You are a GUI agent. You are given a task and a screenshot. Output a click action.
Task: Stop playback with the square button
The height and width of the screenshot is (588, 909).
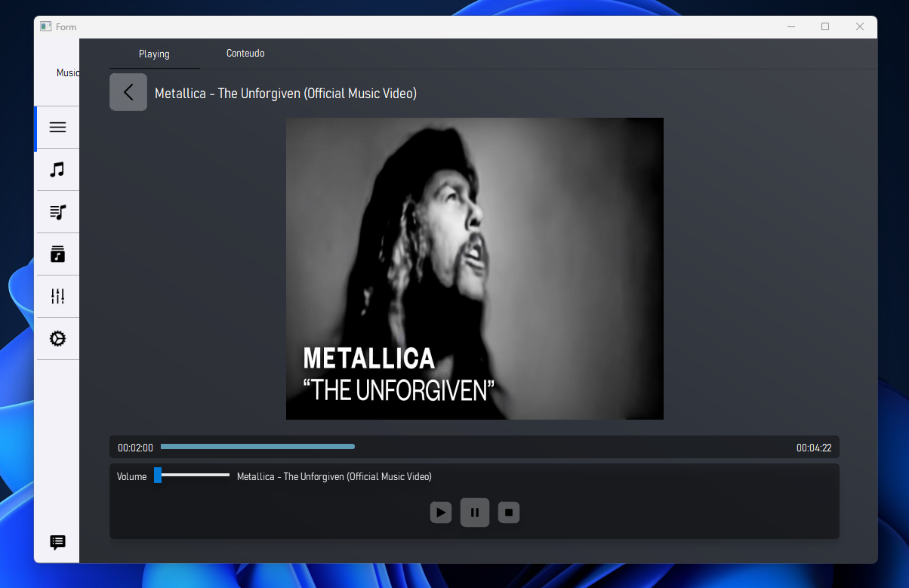(509, 513)
